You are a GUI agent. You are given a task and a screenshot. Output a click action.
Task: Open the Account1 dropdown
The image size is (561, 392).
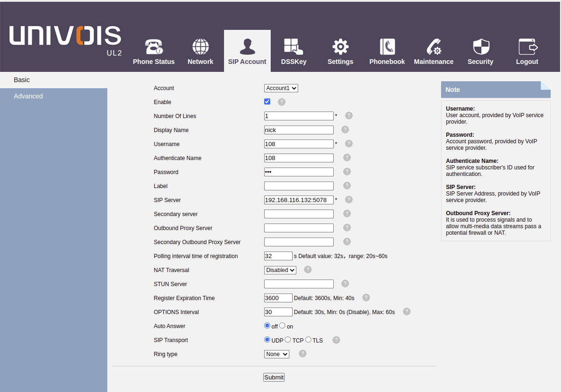point(281,88)
